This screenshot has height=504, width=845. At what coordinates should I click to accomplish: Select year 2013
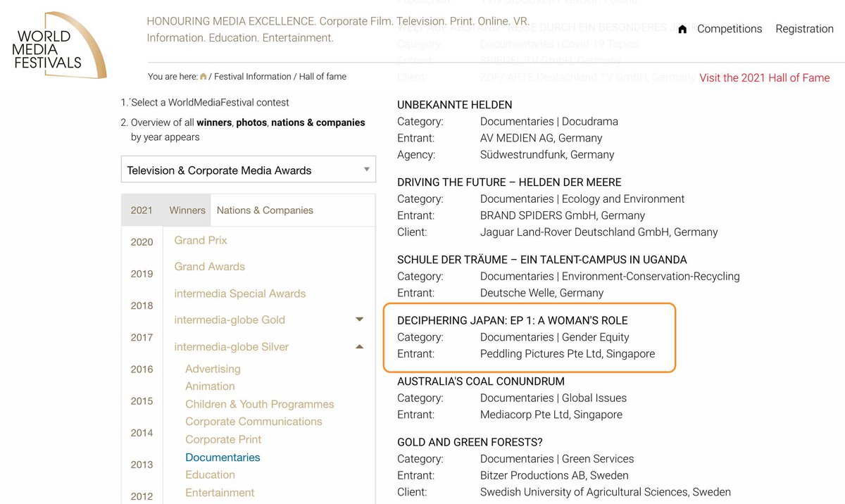tap(142, 465)
